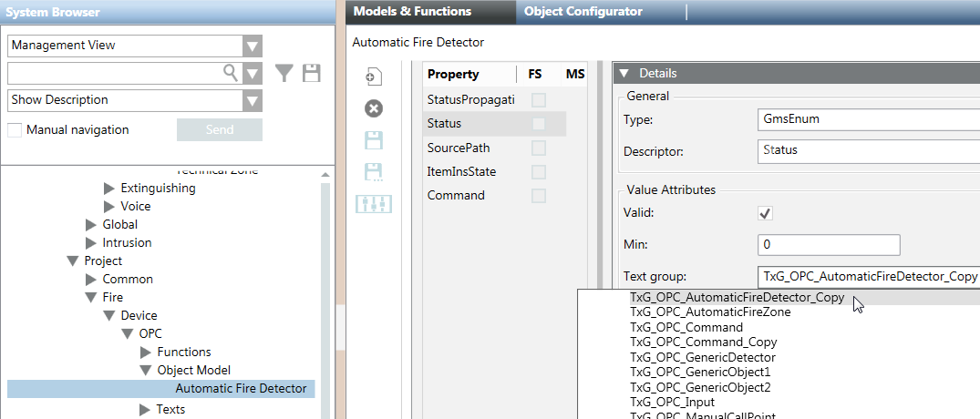Expand the Functions tree node

(146, 353)
